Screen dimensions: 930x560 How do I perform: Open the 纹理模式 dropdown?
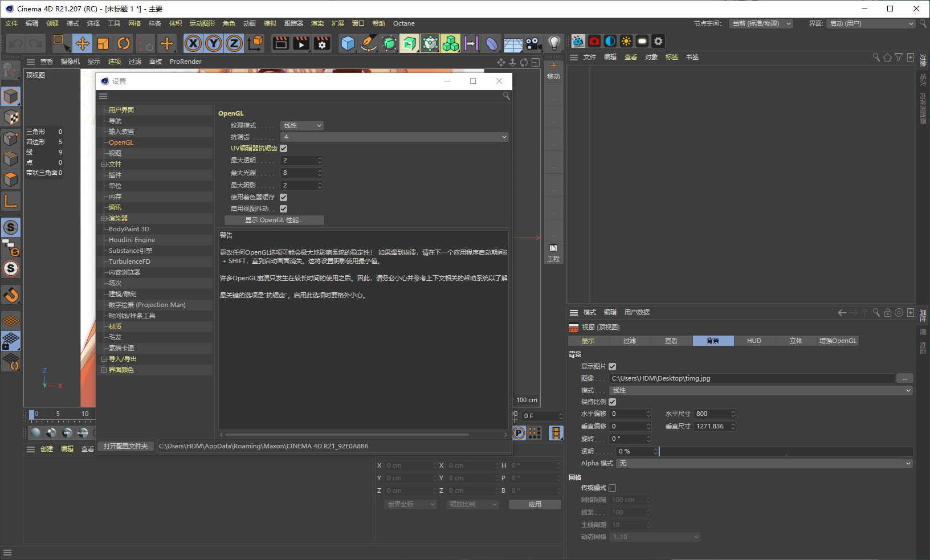302,125
